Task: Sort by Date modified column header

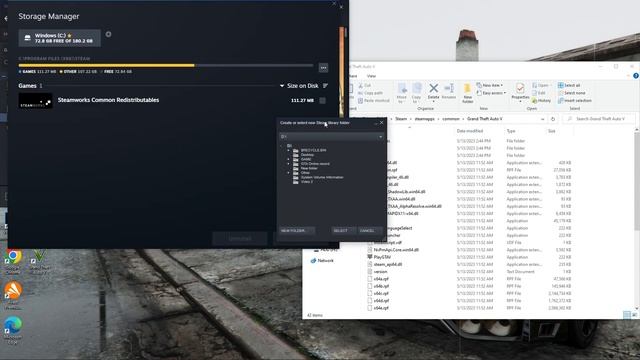Action: pos(470,131)
